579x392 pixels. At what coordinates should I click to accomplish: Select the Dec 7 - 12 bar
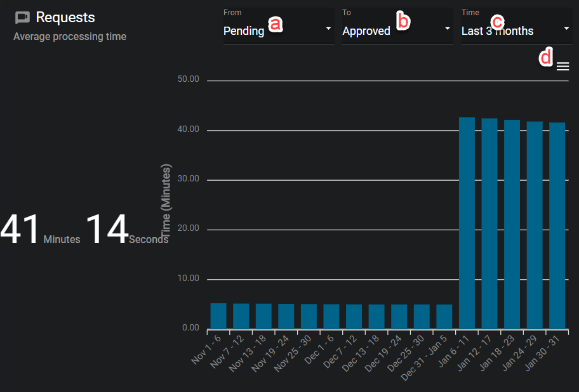tap(354, 317)
